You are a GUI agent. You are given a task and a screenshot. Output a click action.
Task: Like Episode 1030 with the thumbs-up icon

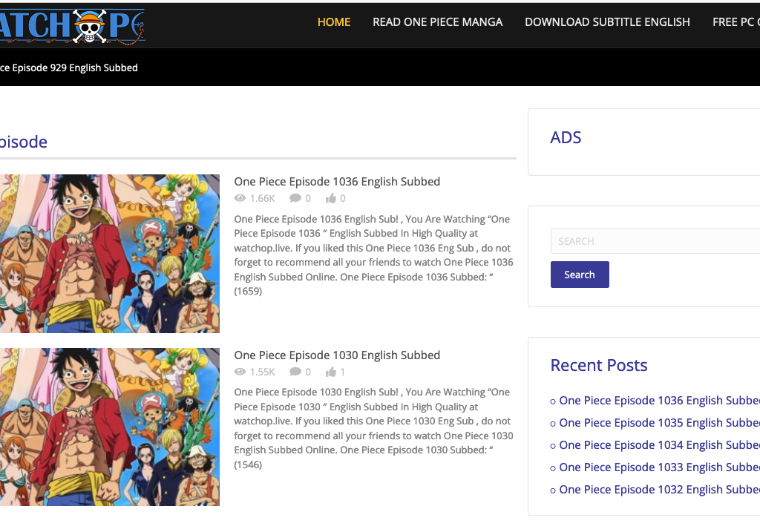coord(331,372)
